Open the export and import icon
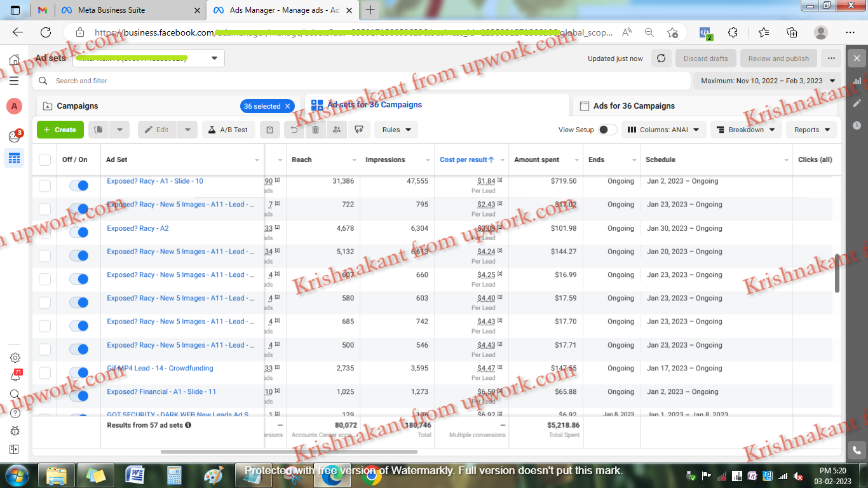This screenshot has width=868, height=488. point(360,129)
